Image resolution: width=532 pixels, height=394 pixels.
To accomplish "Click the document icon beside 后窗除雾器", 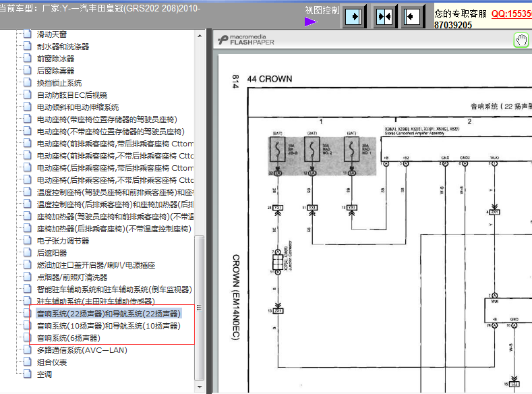I will pyautogui.click(x=28, y=70).
